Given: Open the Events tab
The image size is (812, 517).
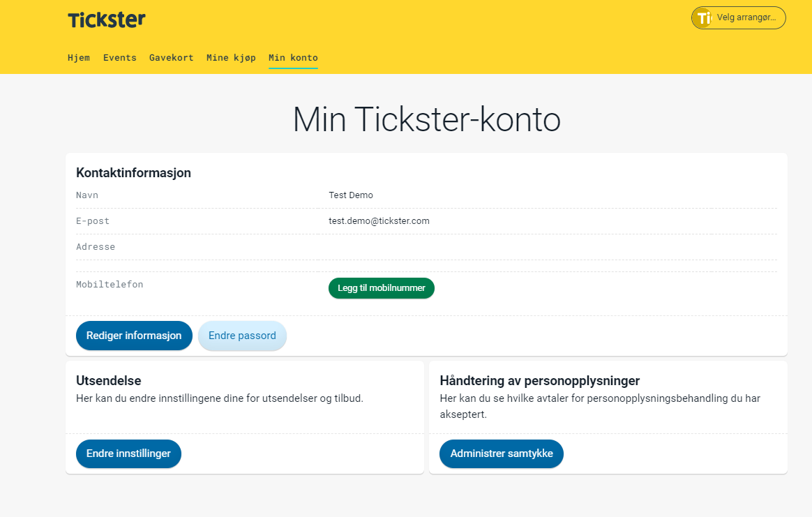Looking at the screenshot, I should 119,58.
